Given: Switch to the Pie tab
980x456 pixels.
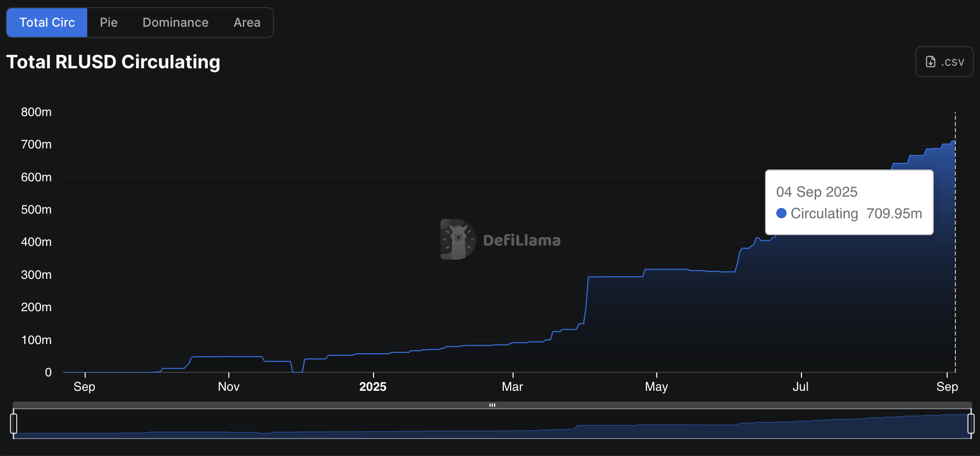Looking at the screenshot, I should pos(108,23).
